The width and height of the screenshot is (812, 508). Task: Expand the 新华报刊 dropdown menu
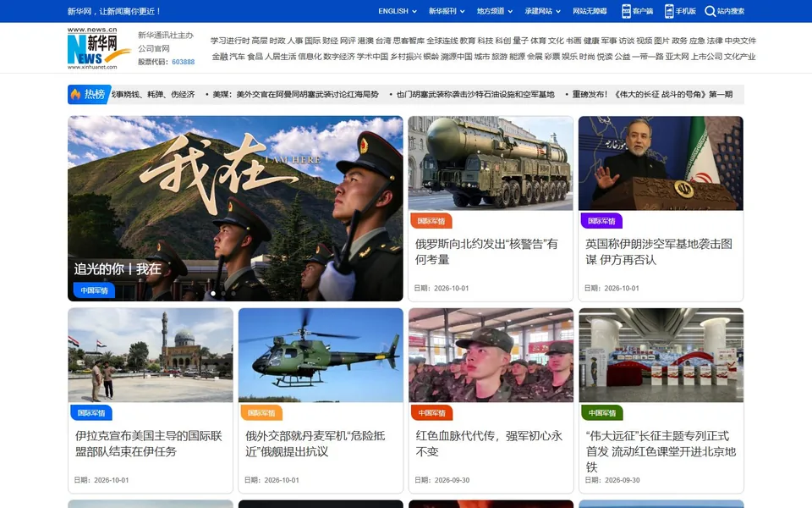[x=447, y=11]
